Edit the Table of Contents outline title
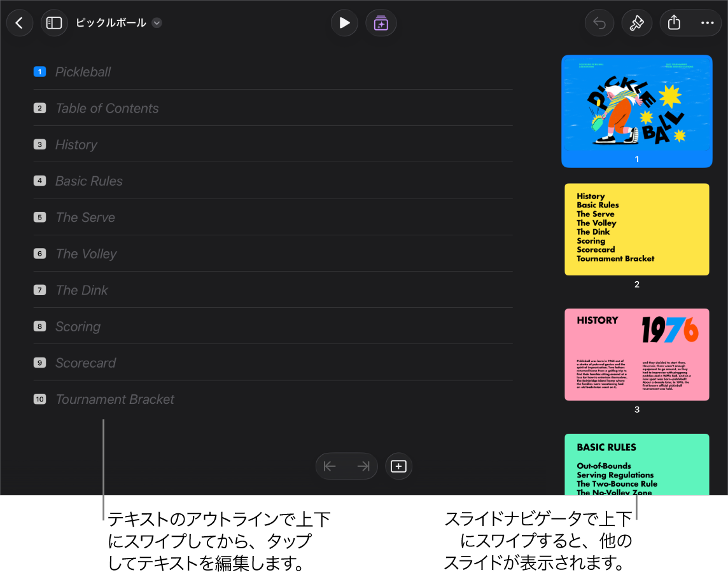Image resolution: width=728 pixels, height=575 pixels. tap(108, 108)
